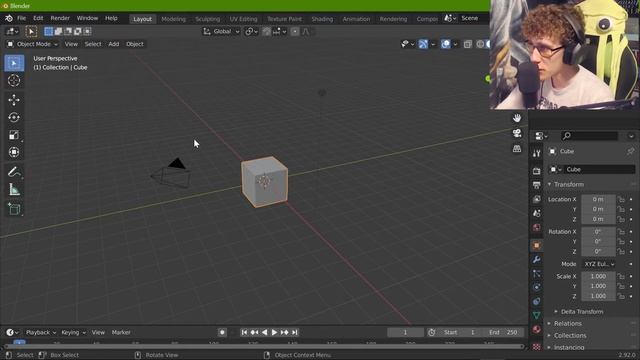Screen dimensions: 640x360
Task: Toggle proportional editing
Action: point(295,31)
